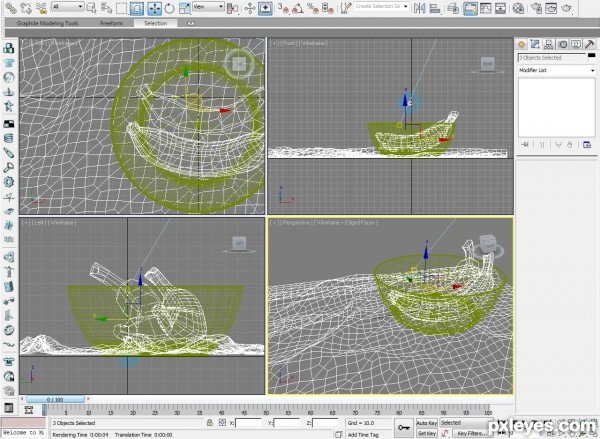Click the Set Key mode button
This screenshot has width=600, height=439.
tap(426, 433)
